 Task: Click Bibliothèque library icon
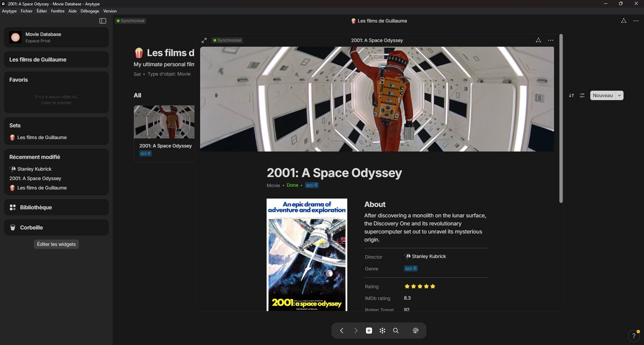13,207
